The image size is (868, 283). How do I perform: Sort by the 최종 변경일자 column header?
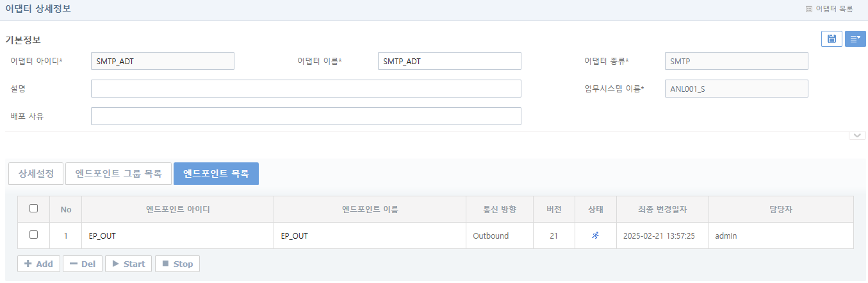point(662,209)
